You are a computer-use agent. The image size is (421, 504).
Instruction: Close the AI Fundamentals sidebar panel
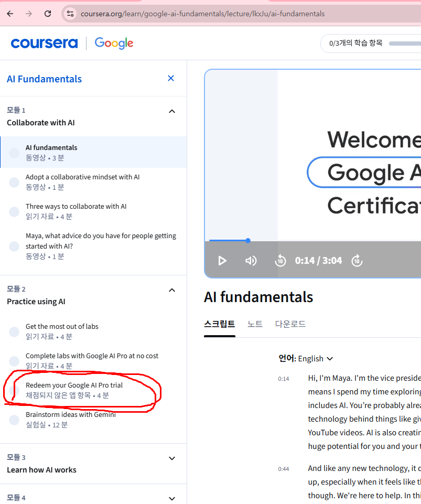click(171, 79)
